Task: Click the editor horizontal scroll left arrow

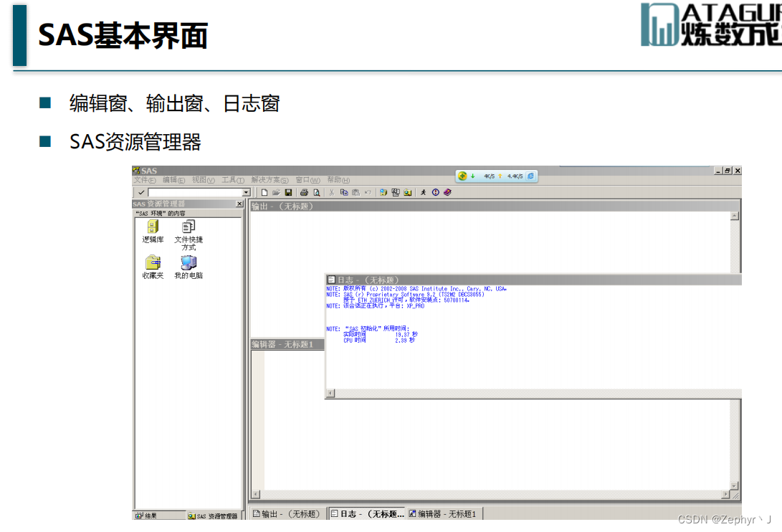Action: tap(256, 495)
